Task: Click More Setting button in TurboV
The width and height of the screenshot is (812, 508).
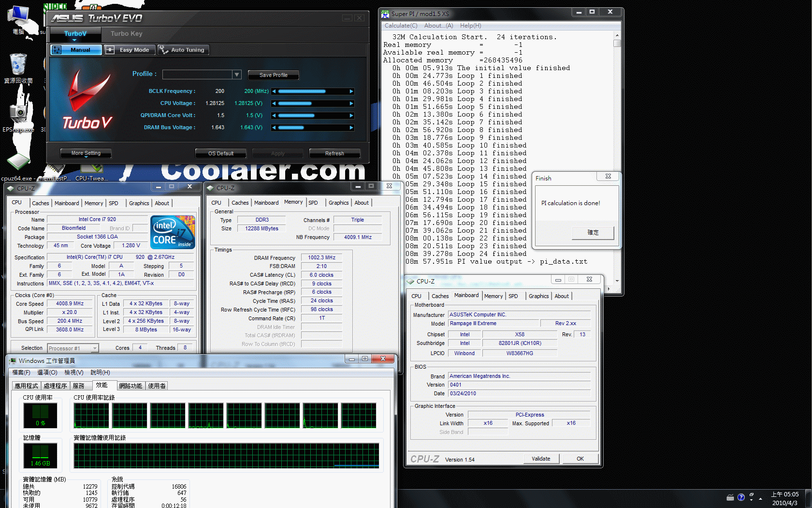Action: [x=86, y=153]
